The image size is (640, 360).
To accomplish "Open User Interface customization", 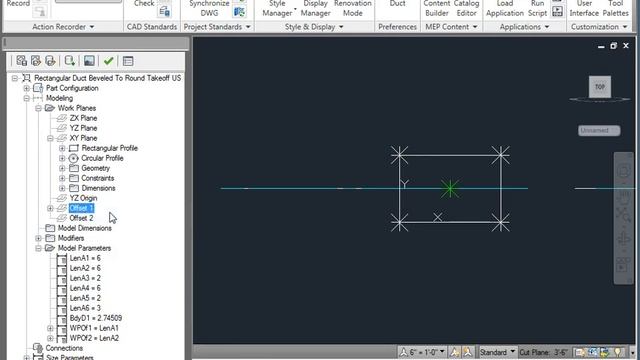I will click(584, 8).
